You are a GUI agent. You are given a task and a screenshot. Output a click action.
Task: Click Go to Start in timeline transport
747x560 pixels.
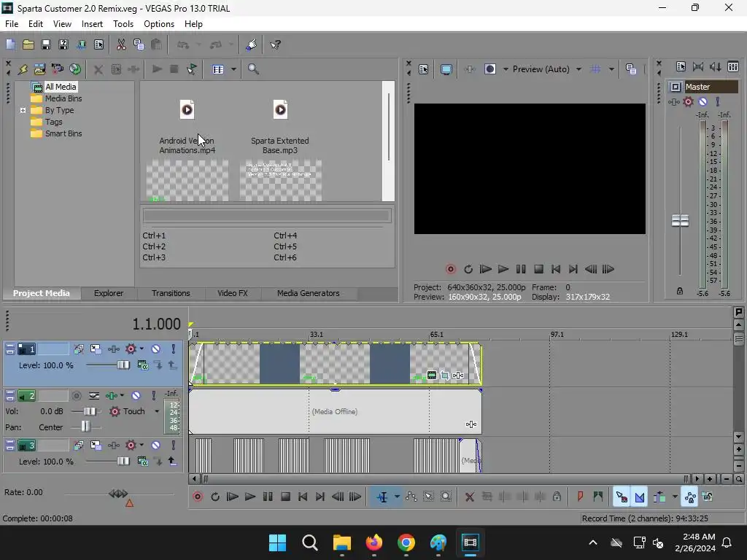coord(303,497)
